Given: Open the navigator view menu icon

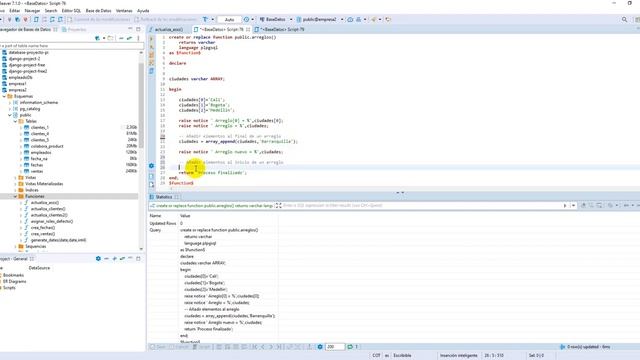Looking at the screenshot, I should 138,38.
